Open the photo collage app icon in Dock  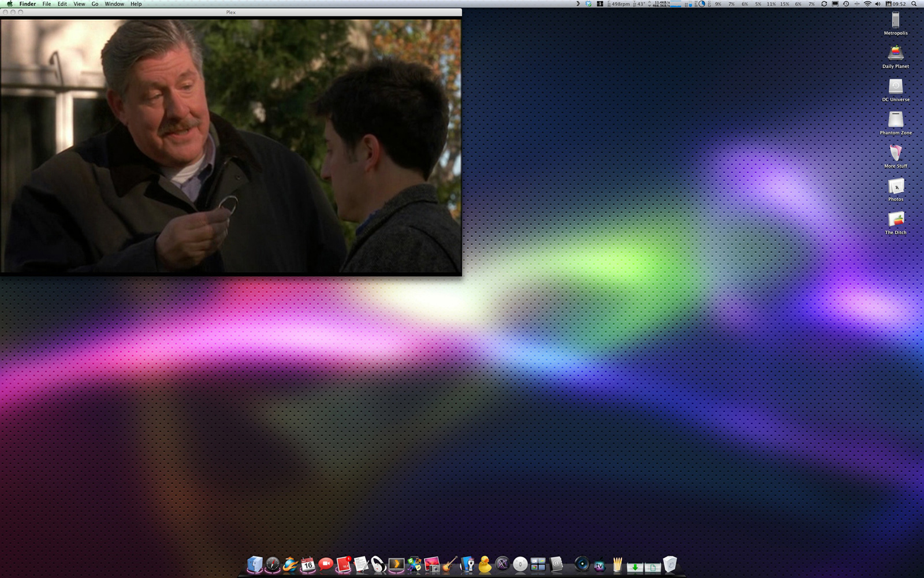(414, 564)
